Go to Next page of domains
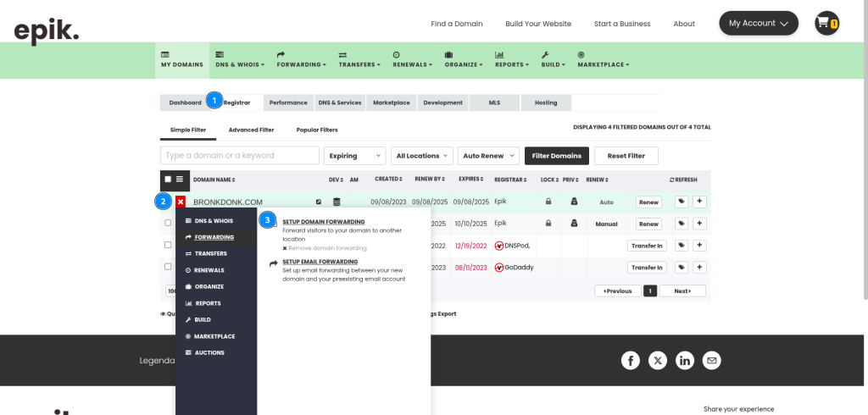The width and height of the screenshot is (868, 415). [682, 291]
